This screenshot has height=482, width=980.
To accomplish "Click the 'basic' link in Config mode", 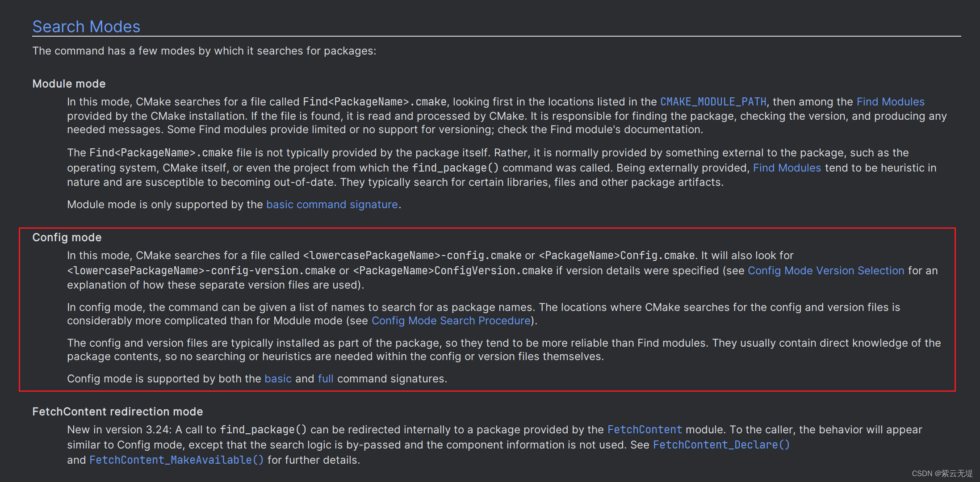I will coord(278,379).
